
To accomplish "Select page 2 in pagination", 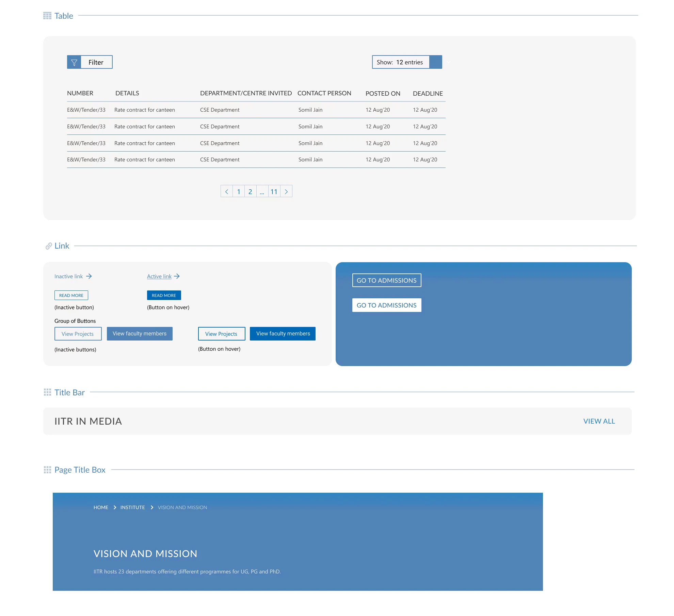I will (250, 191).
